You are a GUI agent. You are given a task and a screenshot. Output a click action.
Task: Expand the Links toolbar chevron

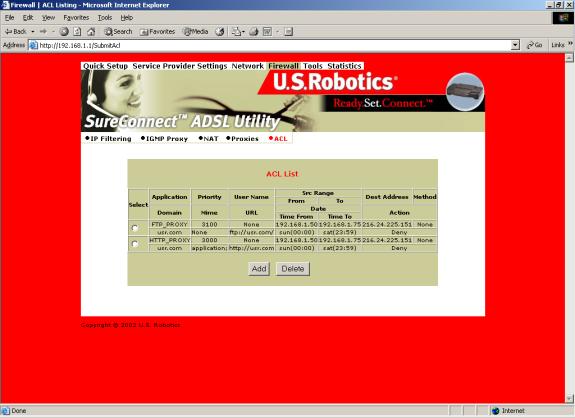pyautogui.click(x=570, y=44)
